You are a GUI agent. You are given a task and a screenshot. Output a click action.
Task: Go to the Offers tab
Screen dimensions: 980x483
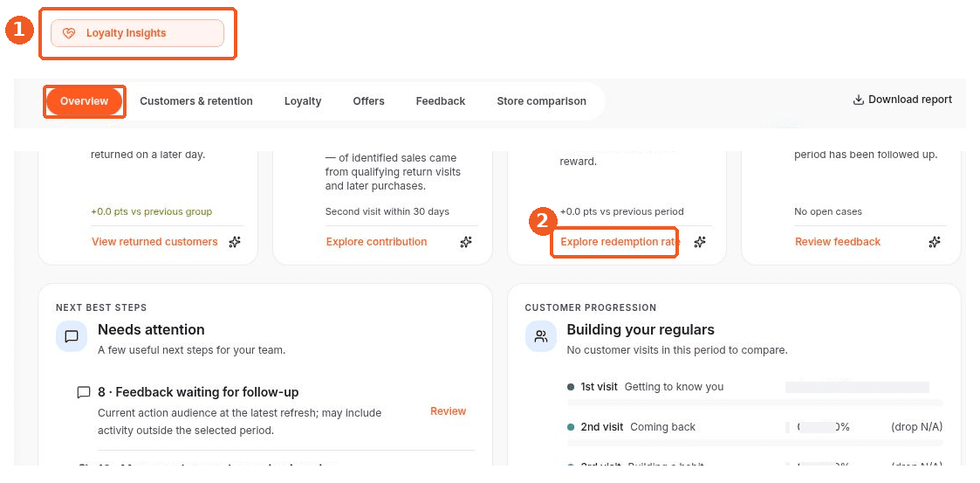point(368,101)
